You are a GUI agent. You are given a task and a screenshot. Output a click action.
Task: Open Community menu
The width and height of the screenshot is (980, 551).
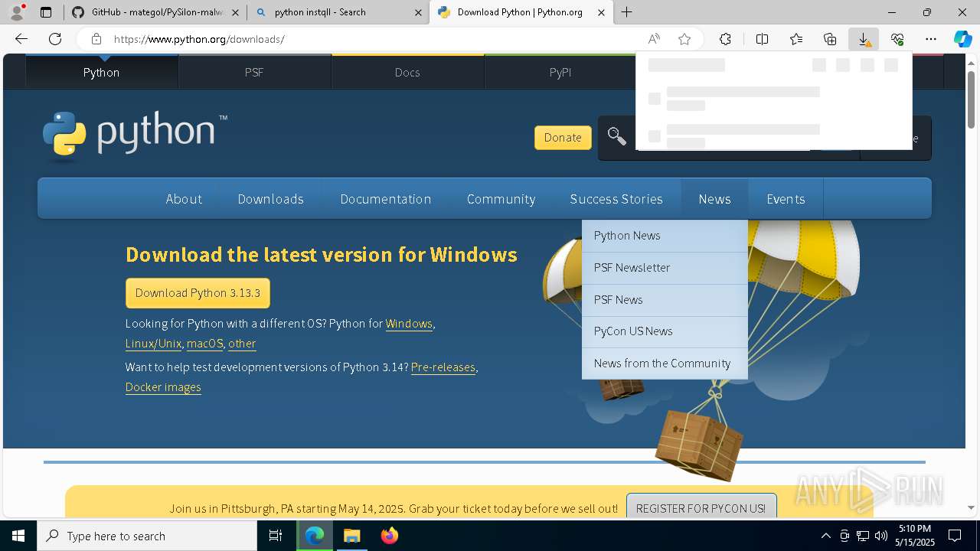501,199
